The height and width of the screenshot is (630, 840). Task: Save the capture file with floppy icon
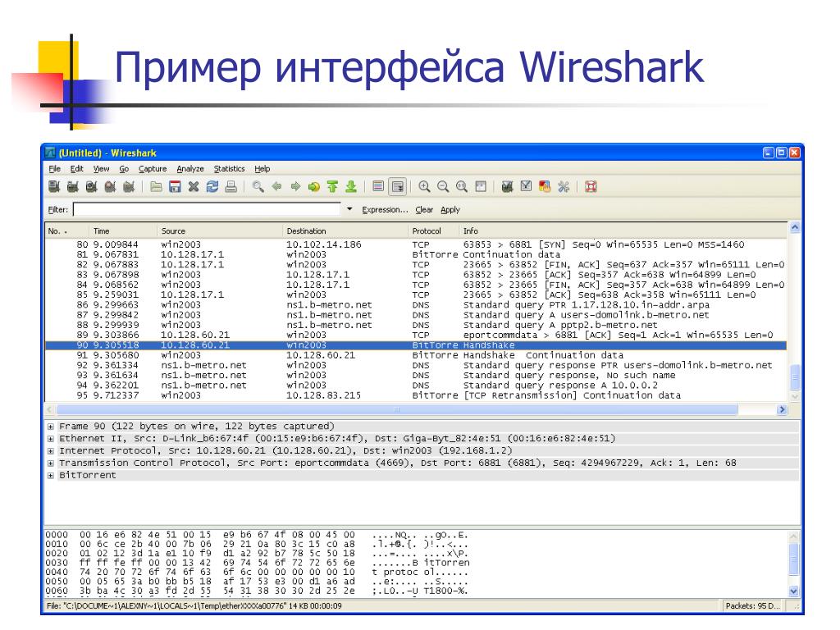click(x=175, y=186)
